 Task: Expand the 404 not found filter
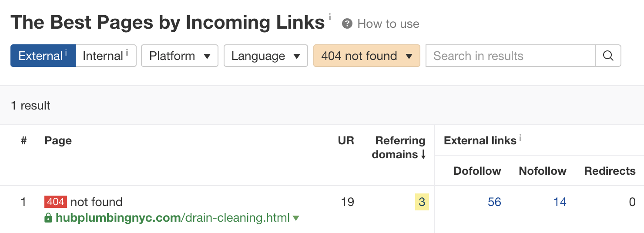click(366, 56)
